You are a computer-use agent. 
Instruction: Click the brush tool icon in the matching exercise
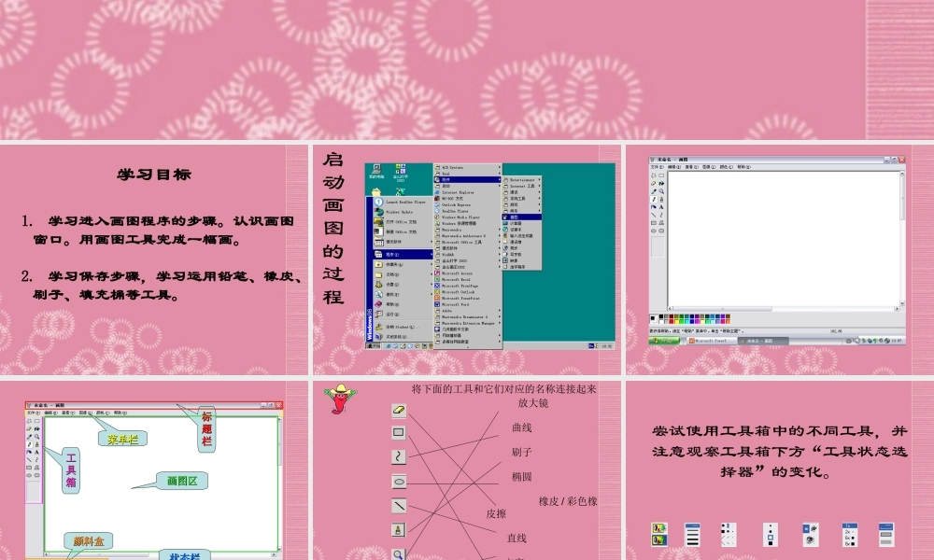399,529
